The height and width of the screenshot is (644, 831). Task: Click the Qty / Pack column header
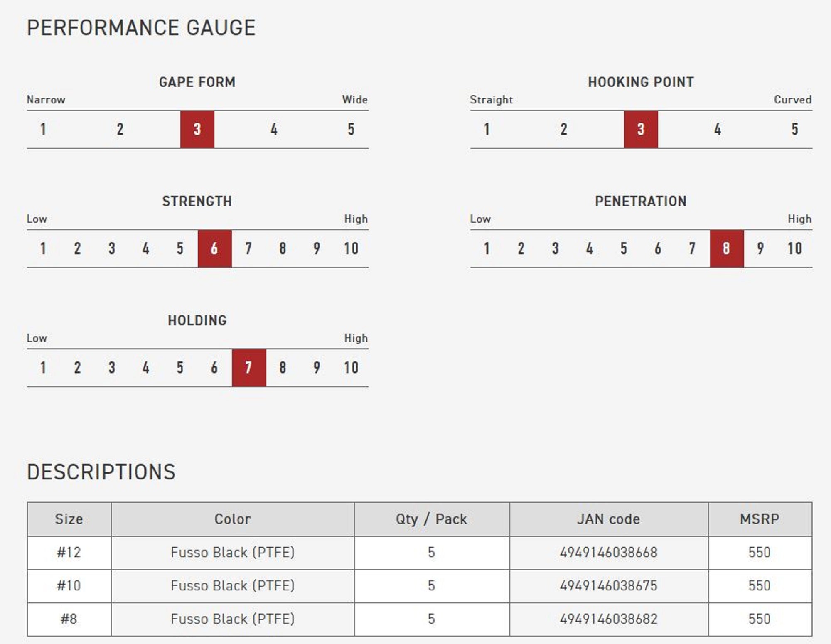pyautogui.click(x=431, y=519)
